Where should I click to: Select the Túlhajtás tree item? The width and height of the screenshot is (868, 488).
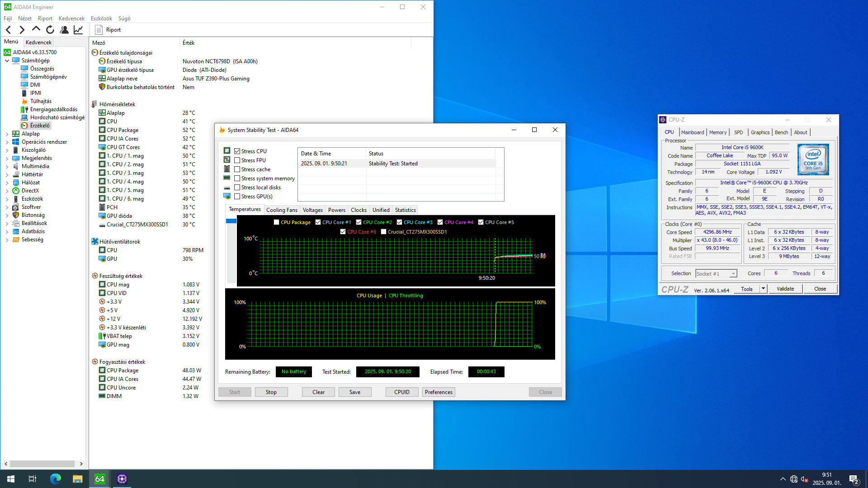[x=41, y=101]
